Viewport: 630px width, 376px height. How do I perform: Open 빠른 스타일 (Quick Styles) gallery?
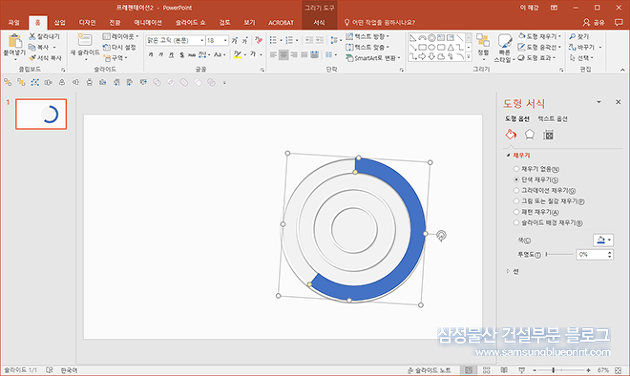pyautogui.click(x=504, y=48)
